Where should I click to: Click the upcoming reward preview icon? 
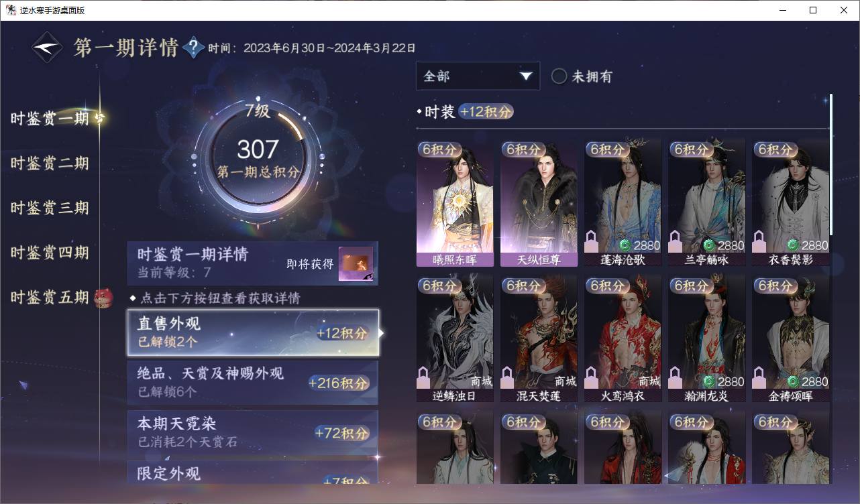(356, 264)
